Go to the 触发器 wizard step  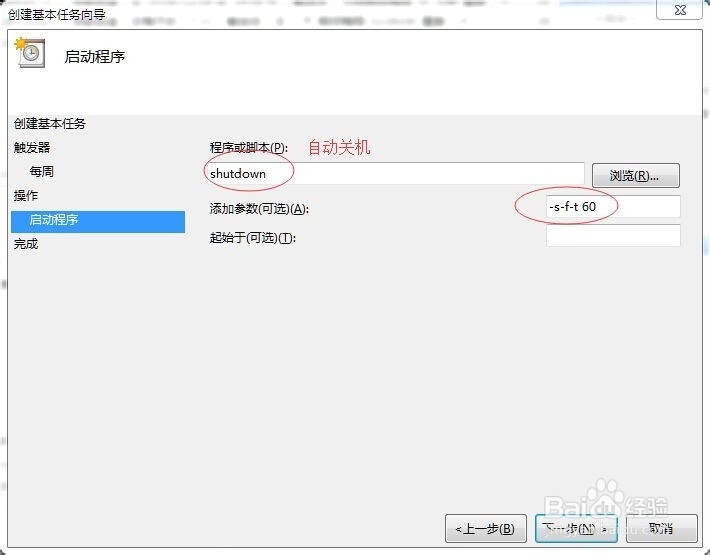(32, 148)
